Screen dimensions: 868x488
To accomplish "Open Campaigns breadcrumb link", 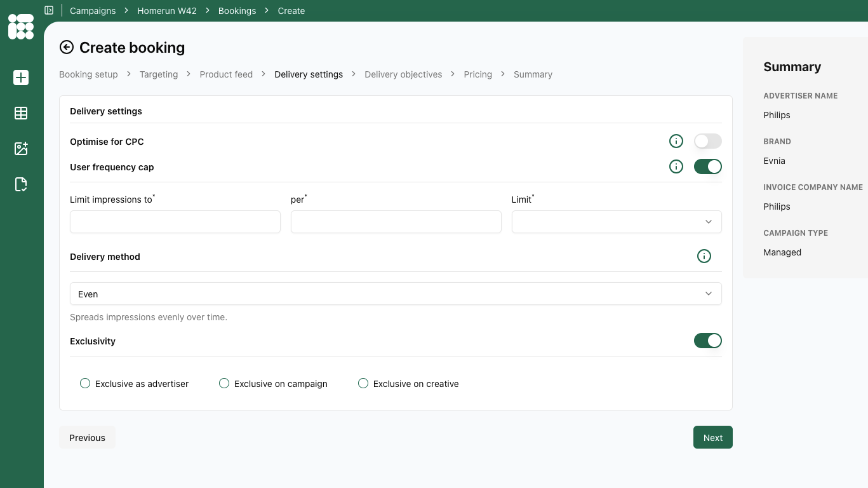I will (93, 11).
